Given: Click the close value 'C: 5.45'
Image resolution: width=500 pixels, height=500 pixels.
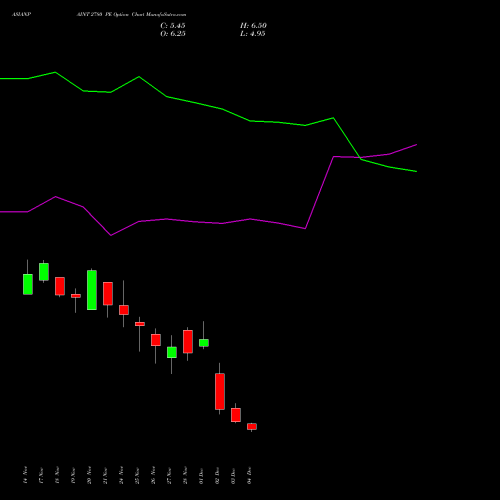Looking at the screenshot, I should tap(173, 26).
